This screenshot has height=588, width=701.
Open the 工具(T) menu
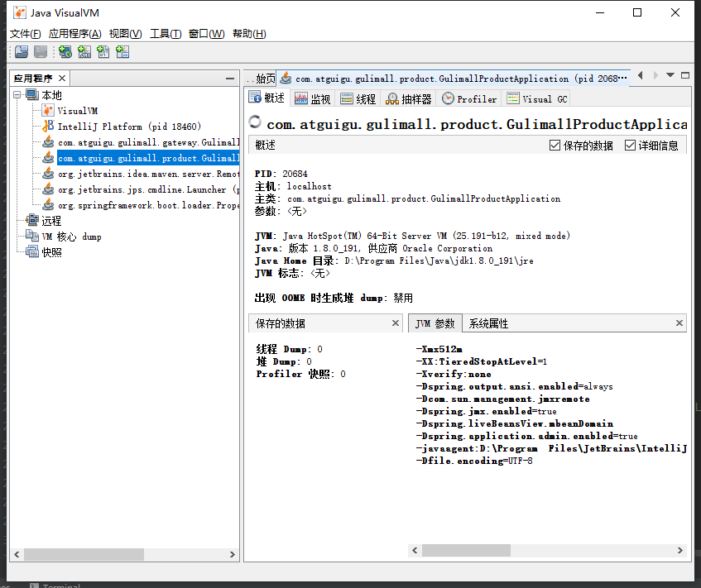pyautogui.click(x=166, y=34)
